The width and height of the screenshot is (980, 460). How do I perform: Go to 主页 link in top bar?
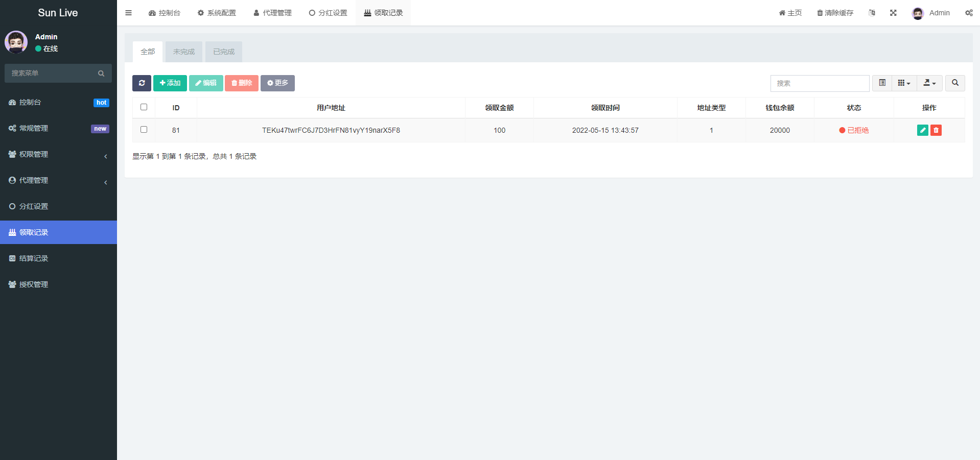point(790,13)
